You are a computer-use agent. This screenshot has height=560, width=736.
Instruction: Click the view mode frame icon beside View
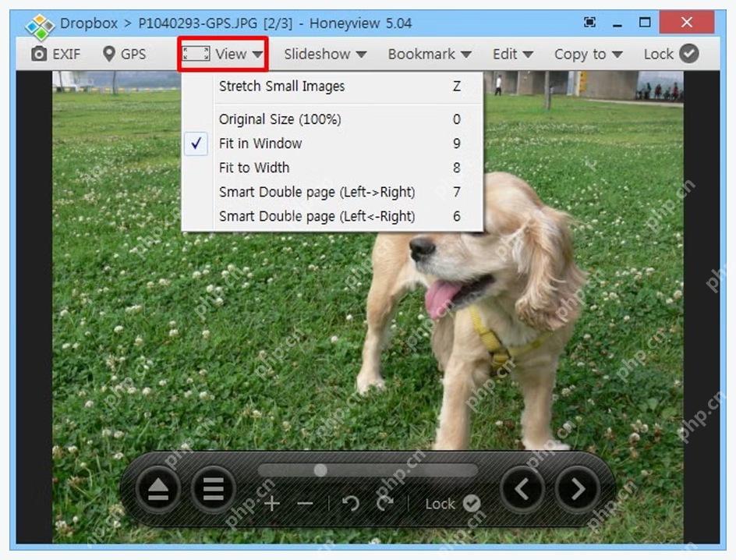point(196,54)
